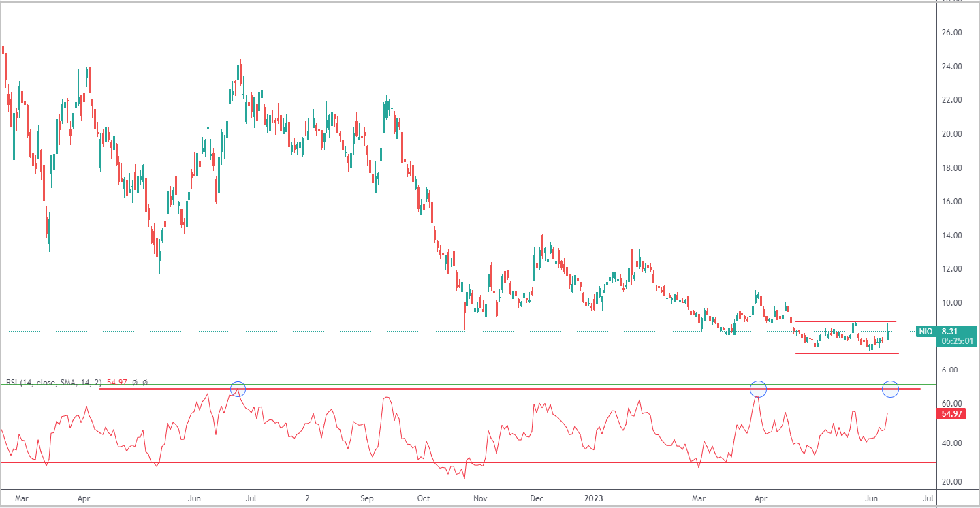Click the 60.00 RSI axis label
The width and height of the screenshot is (980, 508).
tap(951, 404)
